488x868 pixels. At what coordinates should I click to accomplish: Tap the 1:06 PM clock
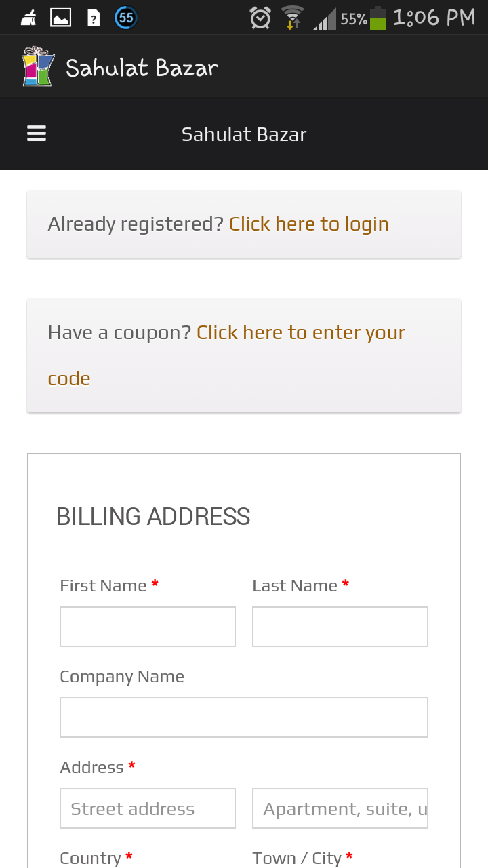(x=434, y=18)
